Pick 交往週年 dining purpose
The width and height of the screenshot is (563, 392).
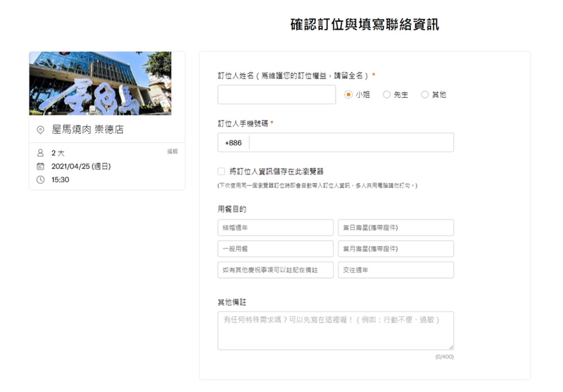pos(396,270)
